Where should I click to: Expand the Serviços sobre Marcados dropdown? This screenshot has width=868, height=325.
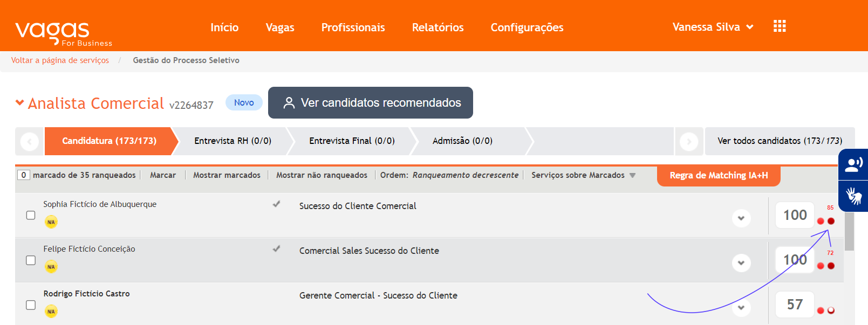[583, 175]
